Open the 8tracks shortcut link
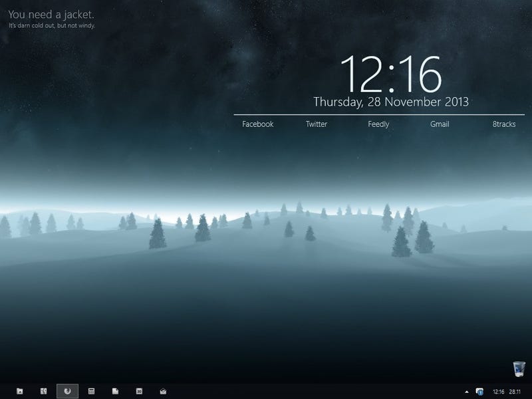The image size is (532, 399). [504, 124]
